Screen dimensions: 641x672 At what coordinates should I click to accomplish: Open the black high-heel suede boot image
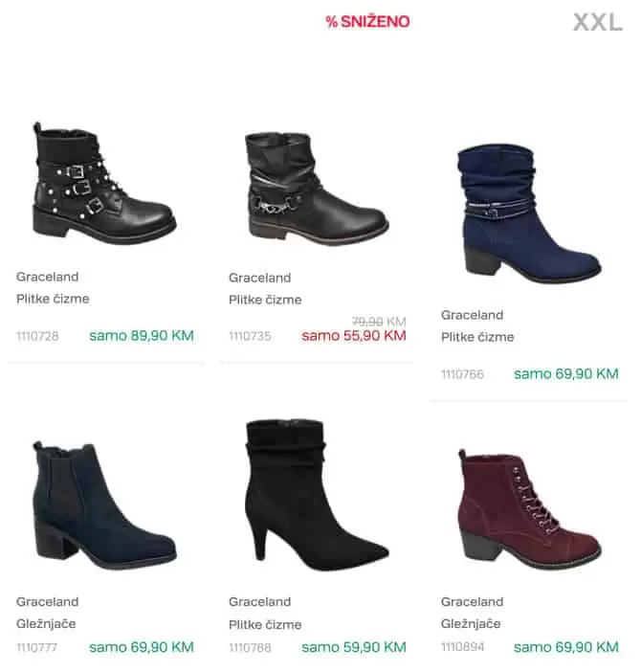coord(317,495)
